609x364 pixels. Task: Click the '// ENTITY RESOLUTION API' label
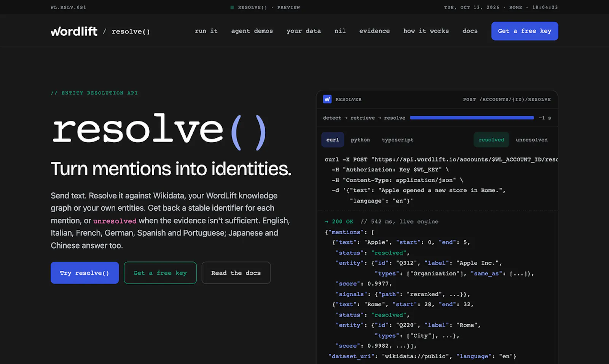click(94, 93)
